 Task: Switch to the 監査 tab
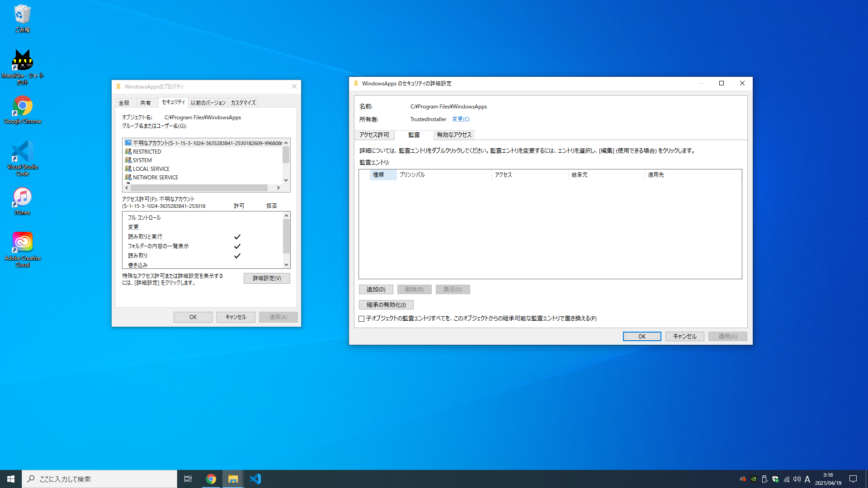click(414, 135)
